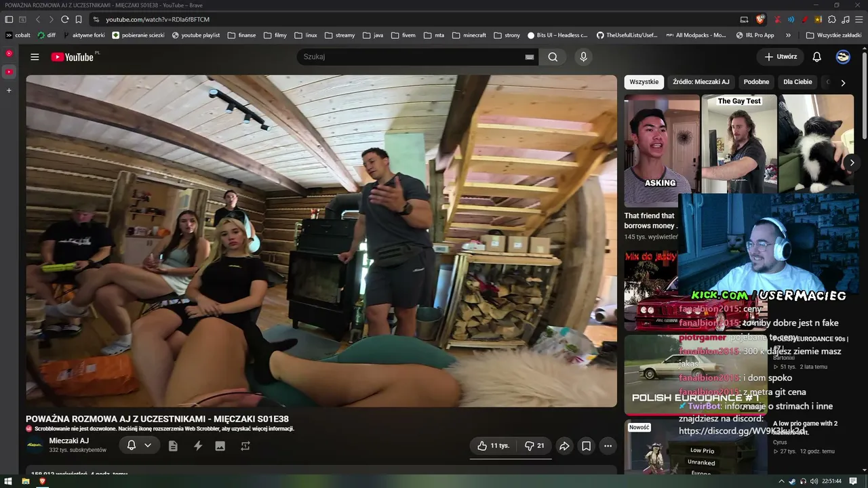Expand hidden bookmarks with double chevron
Viewport: 868px width, 488px height.
pyautogui.click(x=788, y=35)
